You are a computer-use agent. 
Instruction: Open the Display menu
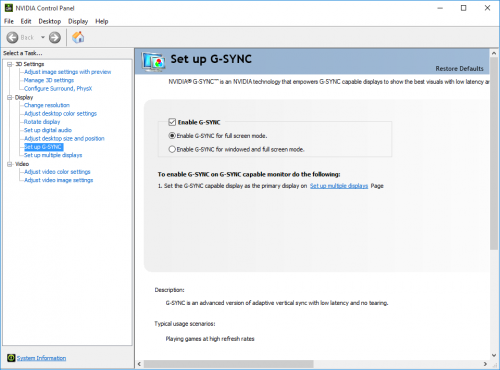coord(78,21)
